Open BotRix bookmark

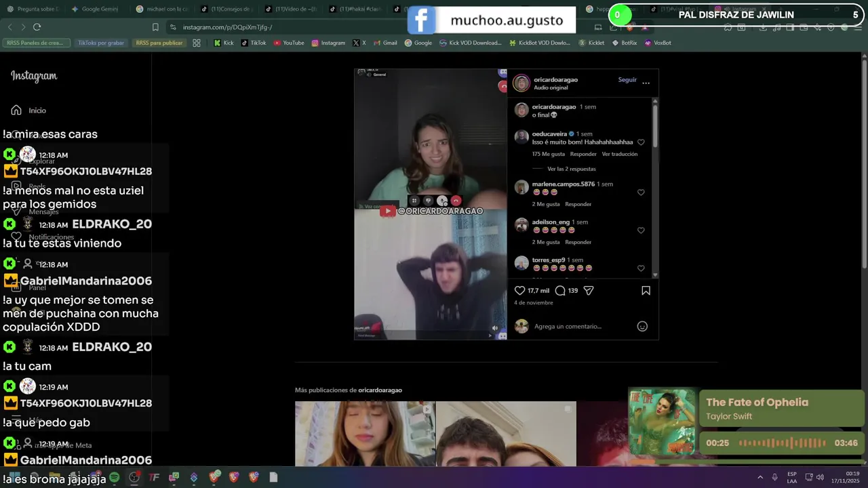click(x=625, y=43)
